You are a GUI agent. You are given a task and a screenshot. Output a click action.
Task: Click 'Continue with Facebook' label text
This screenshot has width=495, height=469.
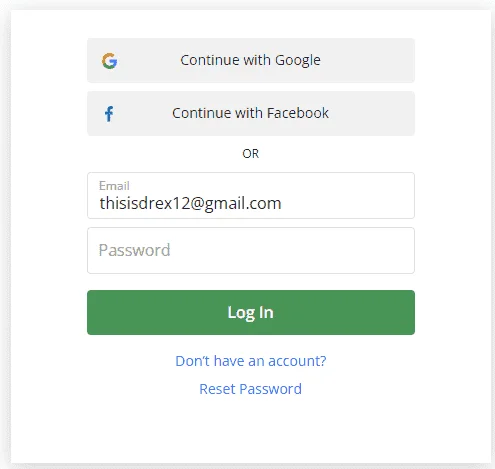tap(251, 113)
